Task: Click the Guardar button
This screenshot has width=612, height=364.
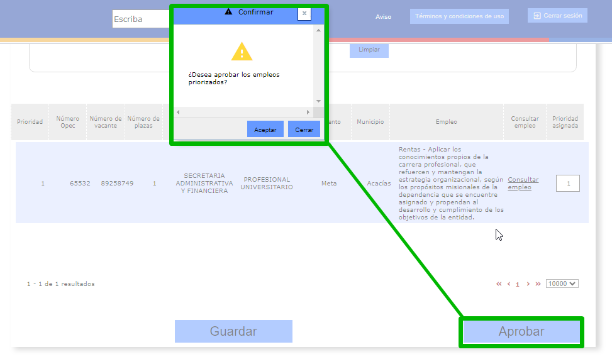Action: tap(233, 331)
